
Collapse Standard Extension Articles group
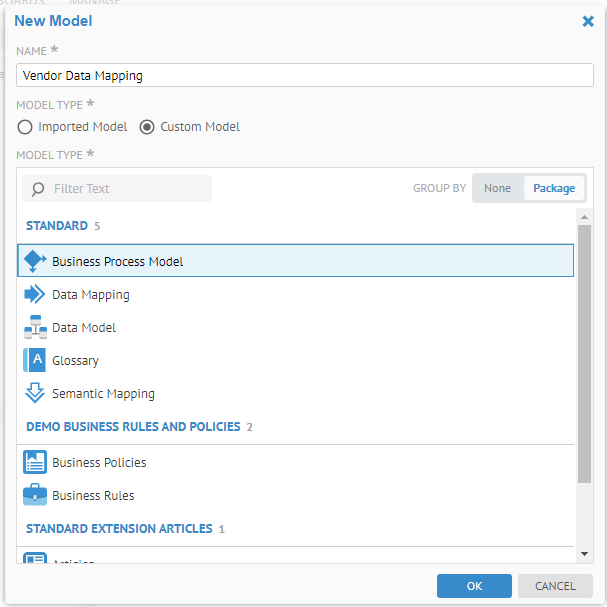click(x=119, y=528)
